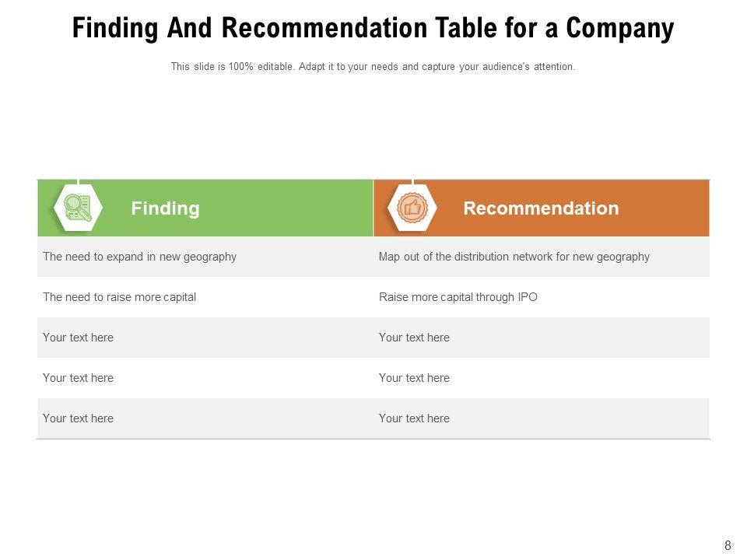
Task: Click last 'Your text here' under Recommendation
Action: [x=414, y=418]
